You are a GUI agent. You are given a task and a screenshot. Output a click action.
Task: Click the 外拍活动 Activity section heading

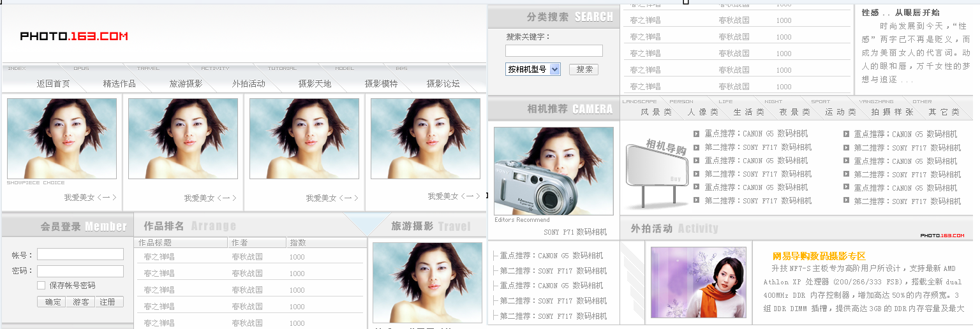(x=674, y=228)
